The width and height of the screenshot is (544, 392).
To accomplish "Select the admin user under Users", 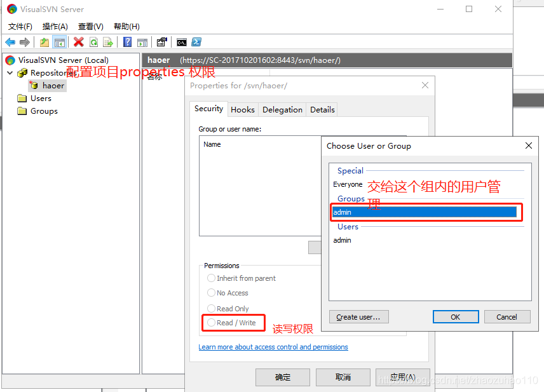I will coord(342,240).
